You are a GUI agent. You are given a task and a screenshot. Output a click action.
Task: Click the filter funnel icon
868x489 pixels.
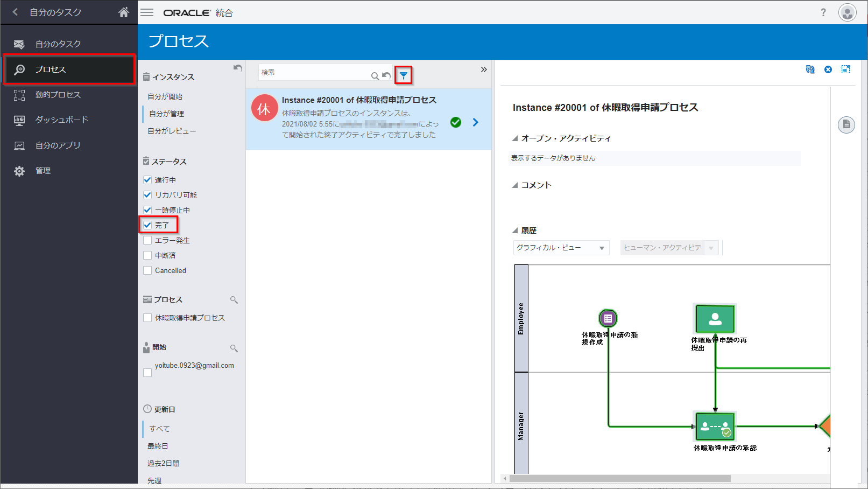pyautogui.click(x=403, y=76)
